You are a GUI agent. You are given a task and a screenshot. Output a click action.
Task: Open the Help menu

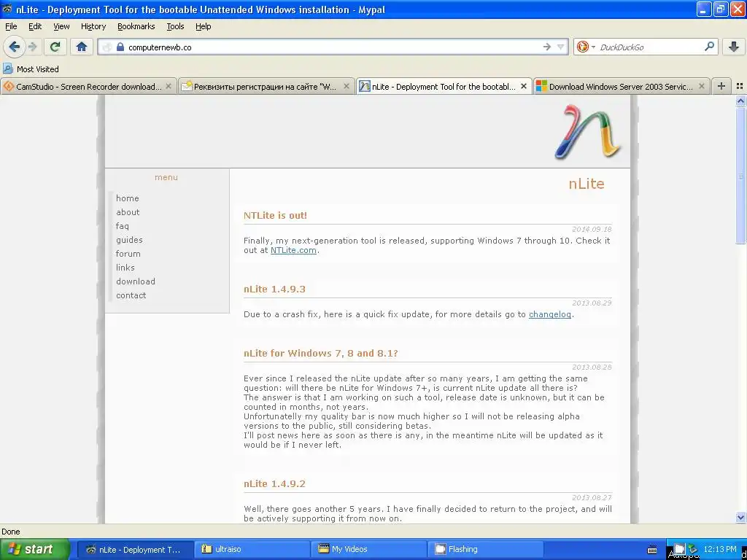point(204,26)
